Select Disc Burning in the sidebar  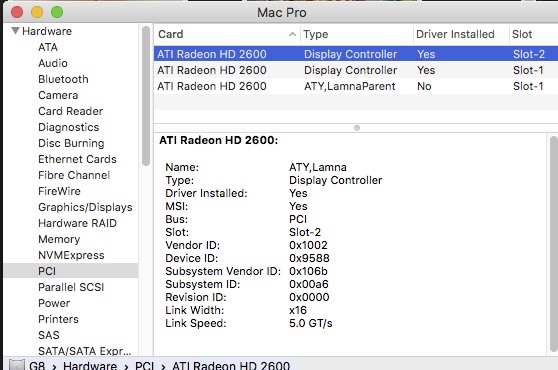[x=71, y=143]
